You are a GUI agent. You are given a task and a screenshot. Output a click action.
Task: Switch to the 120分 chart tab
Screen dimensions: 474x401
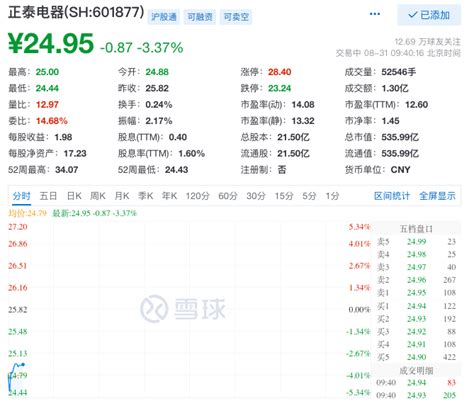[x=198, y=196]
